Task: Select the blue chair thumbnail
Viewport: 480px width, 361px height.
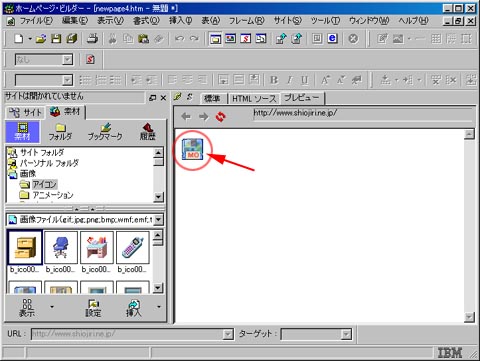Action: point(61,248)
